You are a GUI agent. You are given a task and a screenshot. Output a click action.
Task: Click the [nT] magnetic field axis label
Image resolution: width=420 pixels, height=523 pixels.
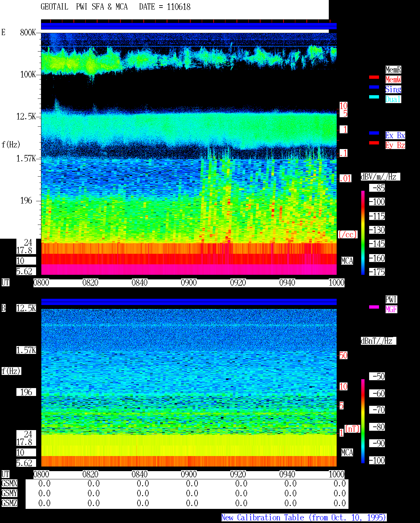tap(352, 429)
